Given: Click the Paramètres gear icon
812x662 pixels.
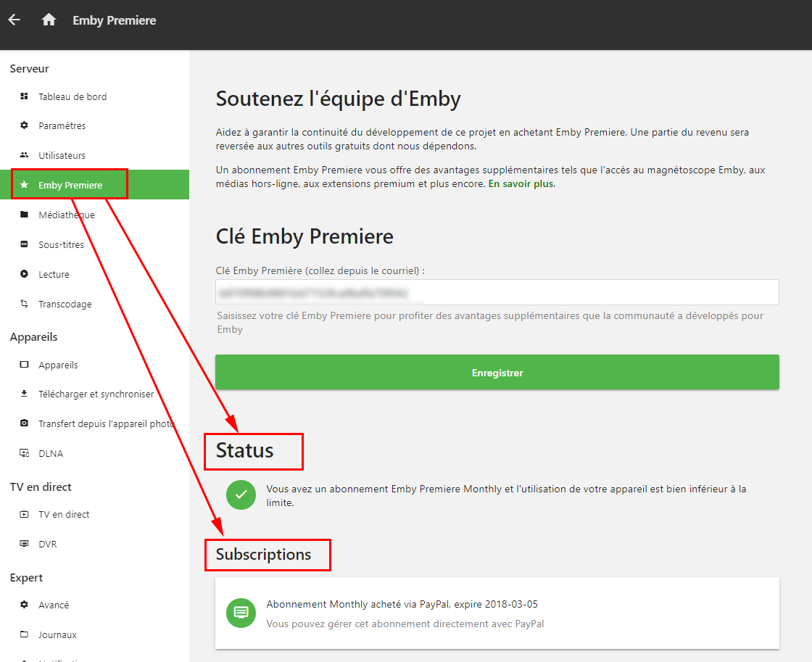Looking at the screenshot, I should click(x=24, y=125).
